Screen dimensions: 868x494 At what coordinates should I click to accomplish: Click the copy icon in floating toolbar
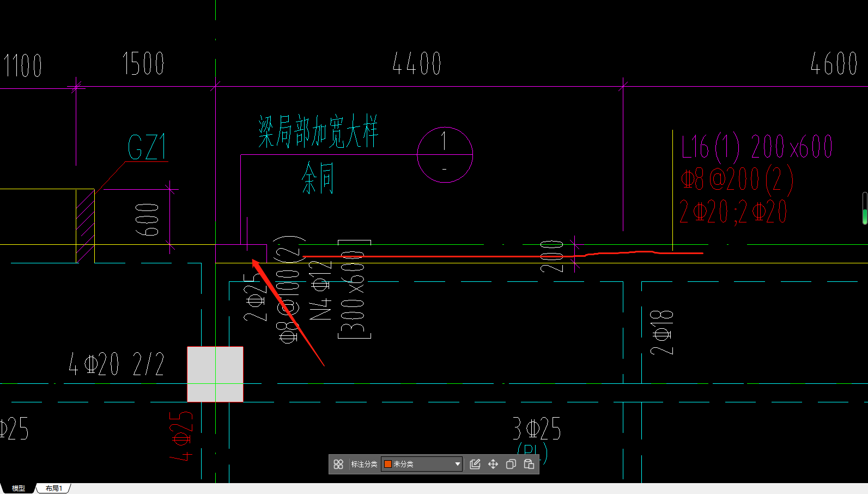point(511,464)
